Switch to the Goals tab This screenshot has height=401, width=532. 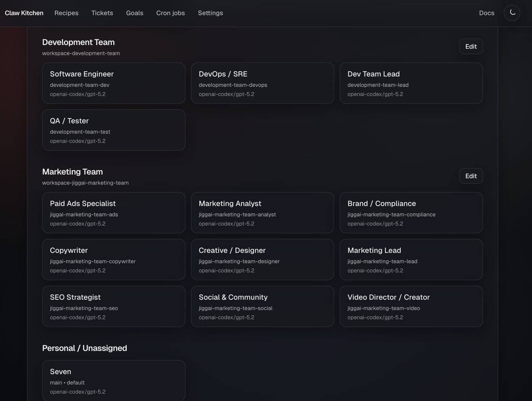[135, 13]
